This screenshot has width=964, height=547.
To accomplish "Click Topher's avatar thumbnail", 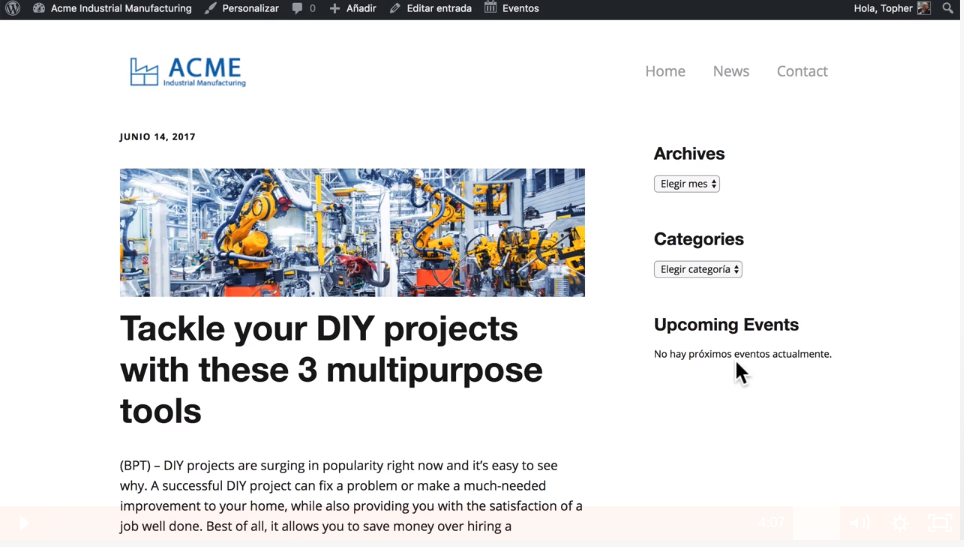I will click(924, 9).
